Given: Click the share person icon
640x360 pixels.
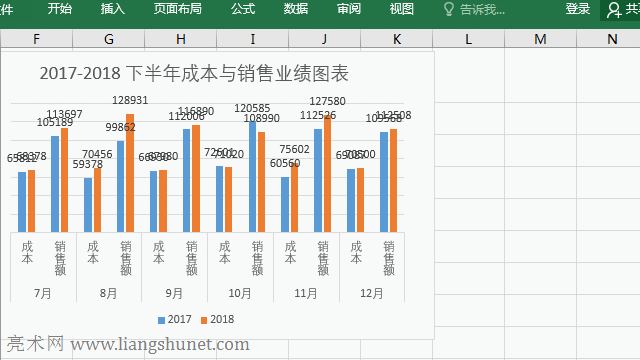Looking at the screenshot, I should point(613,10).
